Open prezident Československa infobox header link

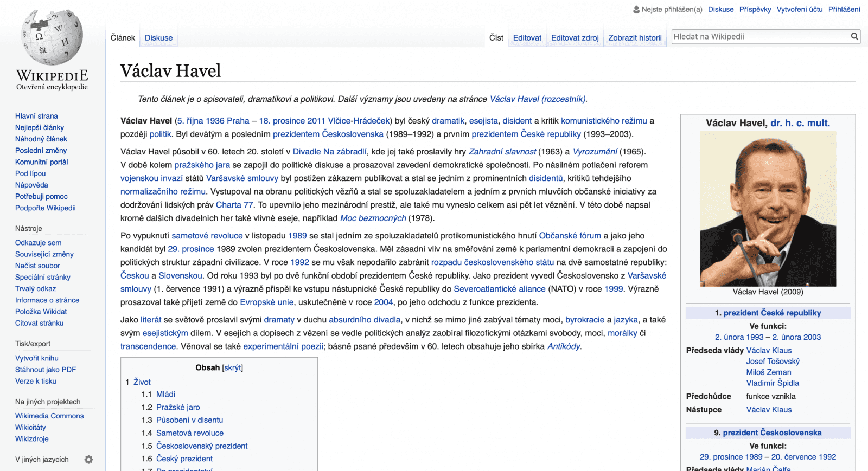(773, 433)
